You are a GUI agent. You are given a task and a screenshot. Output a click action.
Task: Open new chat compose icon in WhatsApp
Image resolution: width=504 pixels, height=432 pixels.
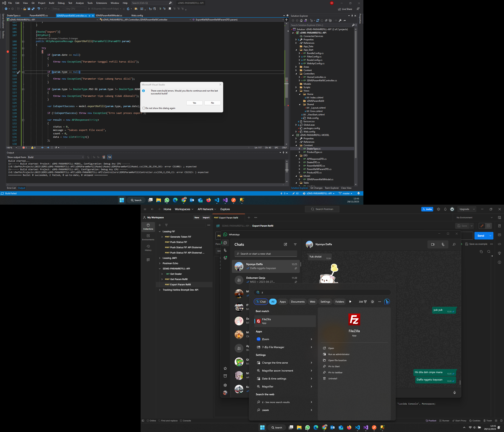pos(285,244)
